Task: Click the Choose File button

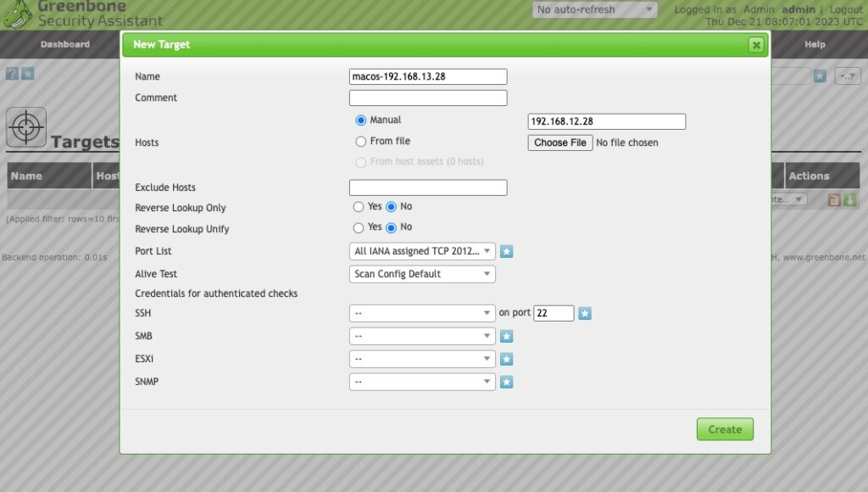Action: pyautogui.click(x=560, y=143)
